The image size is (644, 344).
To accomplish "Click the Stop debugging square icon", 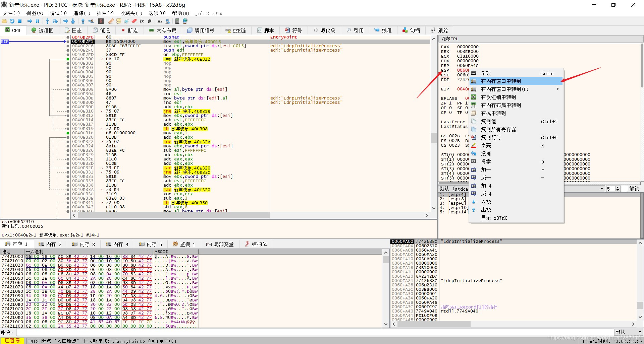I will 20,21.
